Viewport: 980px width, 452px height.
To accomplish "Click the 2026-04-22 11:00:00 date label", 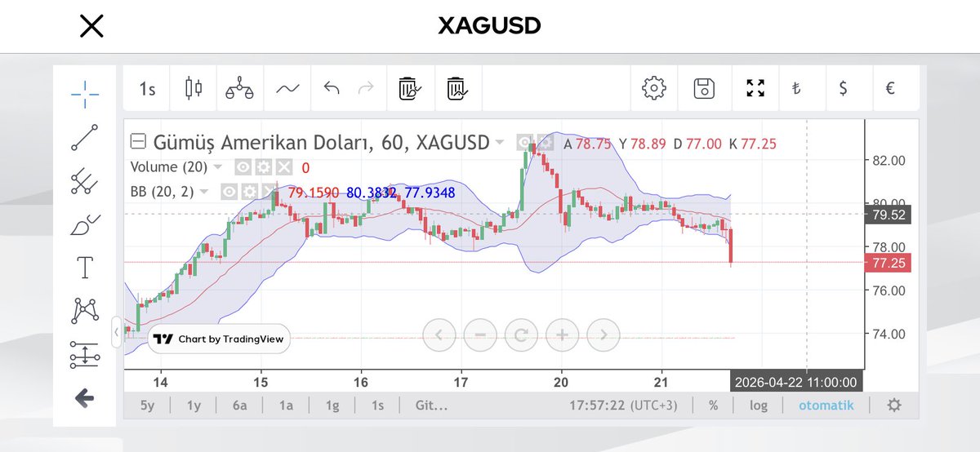I will click(796, 382).
